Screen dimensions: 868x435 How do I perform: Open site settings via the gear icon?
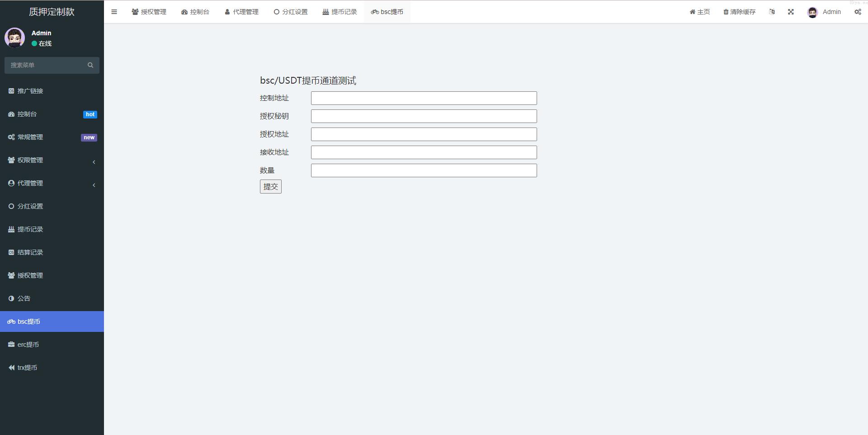pyautogui.click(x=858, y=12)
